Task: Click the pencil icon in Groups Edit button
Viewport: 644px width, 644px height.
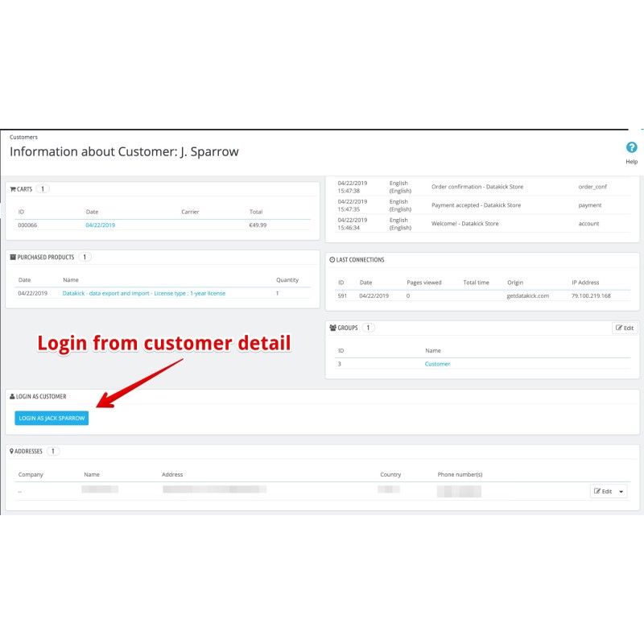Action: [x=619, y=328]
